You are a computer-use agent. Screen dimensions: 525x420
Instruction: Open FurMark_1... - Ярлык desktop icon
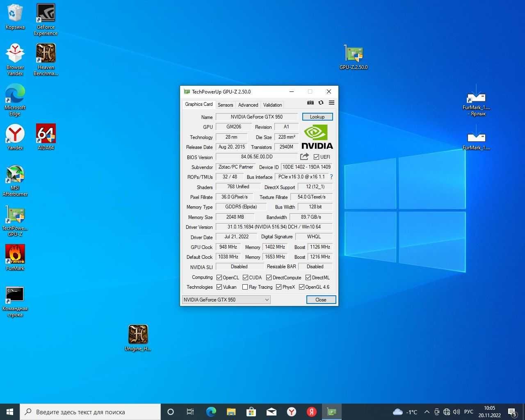pyautogui.click(x=476, y=100)
